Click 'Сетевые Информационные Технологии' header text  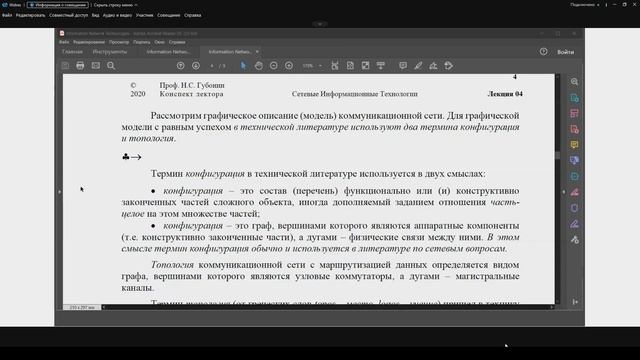[x=355, y=94]
